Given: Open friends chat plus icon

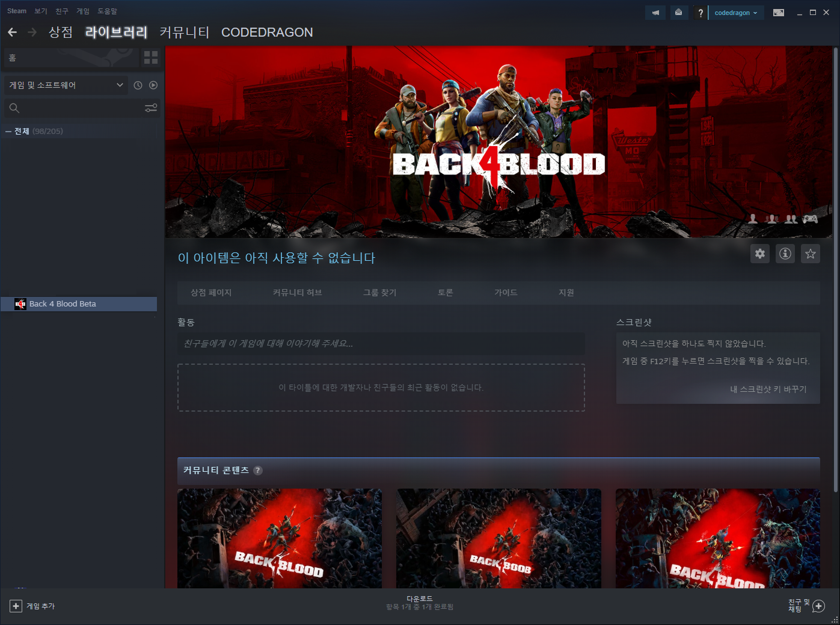Looking at the screenshot, I should pyautogui.click(x=818, y=606).
